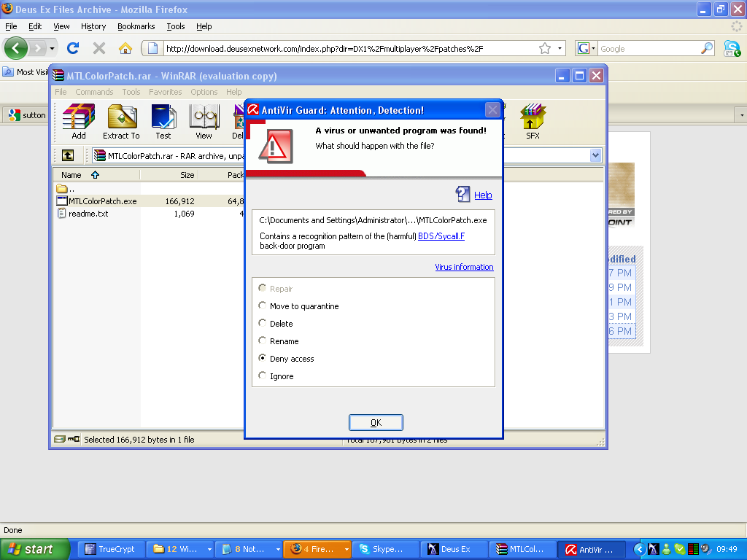Open the parent folder '..' entry
747x560 pixels.
click(x=65, y=189)
